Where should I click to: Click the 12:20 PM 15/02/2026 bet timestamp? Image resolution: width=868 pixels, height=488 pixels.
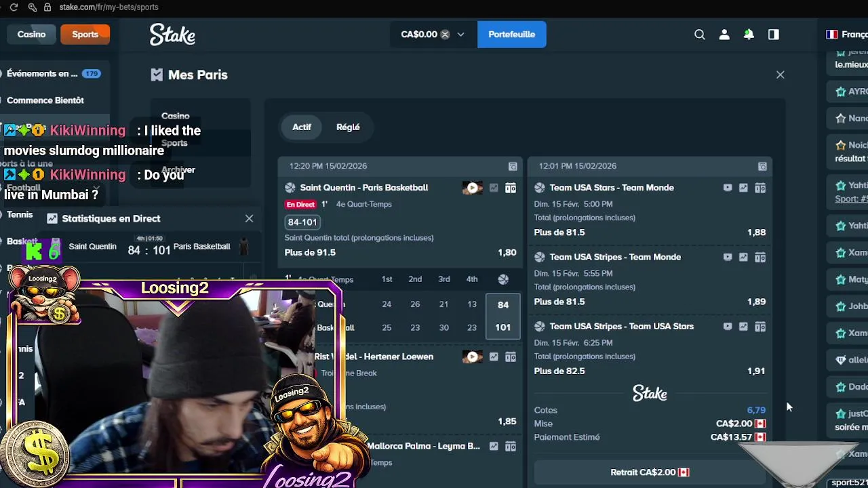point(328,166)
